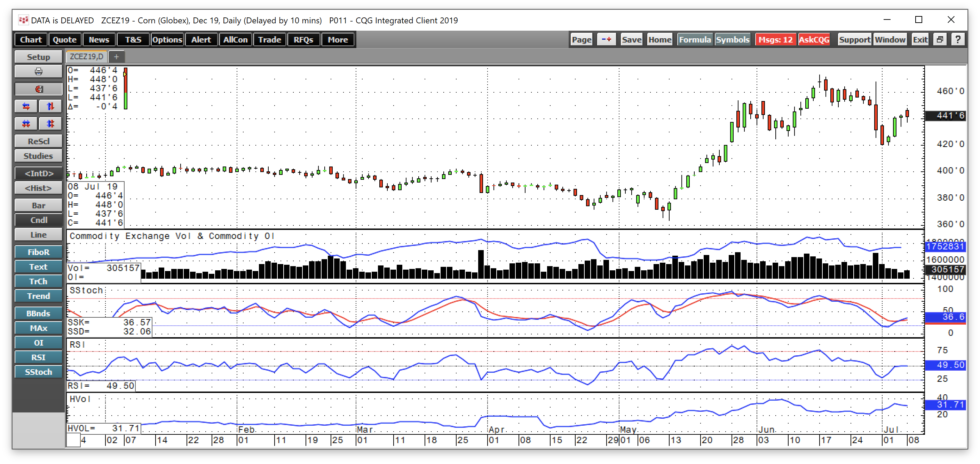The height and width of the screenshot is (464, 980).
Task: Select the Trend line tool
Action: [38, 296]
